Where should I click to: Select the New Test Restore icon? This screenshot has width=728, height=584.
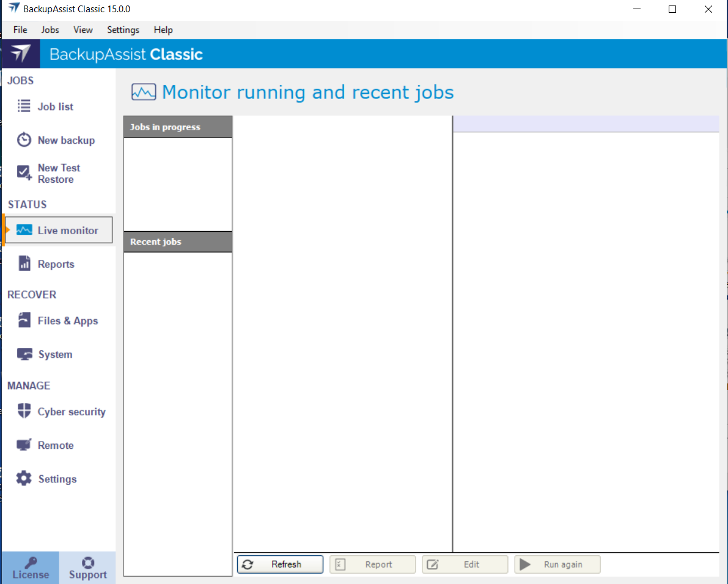click(24, 173)
